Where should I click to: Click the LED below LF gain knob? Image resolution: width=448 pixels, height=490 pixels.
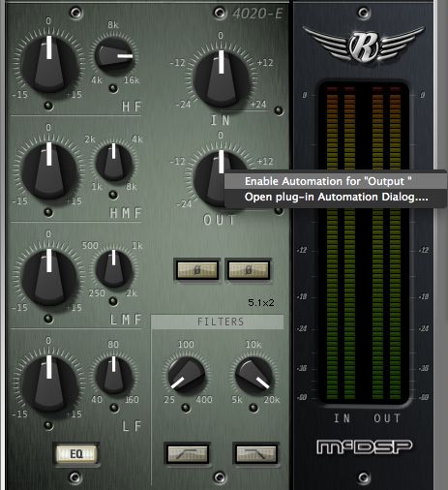pyautogui.click(x=48, y=425)
